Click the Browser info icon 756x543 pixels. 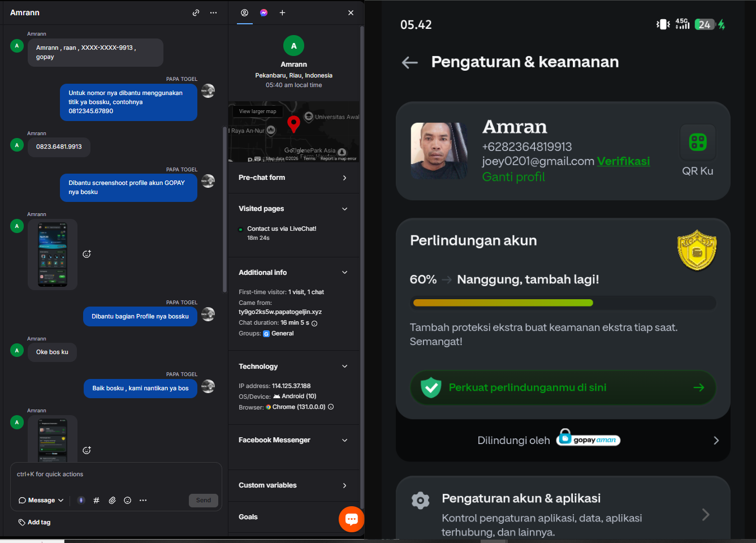331,407
